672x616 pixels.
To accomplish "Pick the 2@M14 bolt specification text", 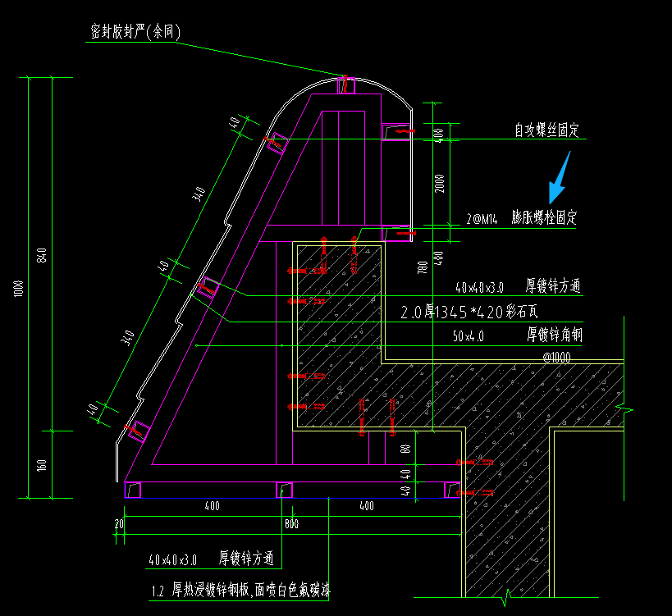I will click(x=482, y=220).
